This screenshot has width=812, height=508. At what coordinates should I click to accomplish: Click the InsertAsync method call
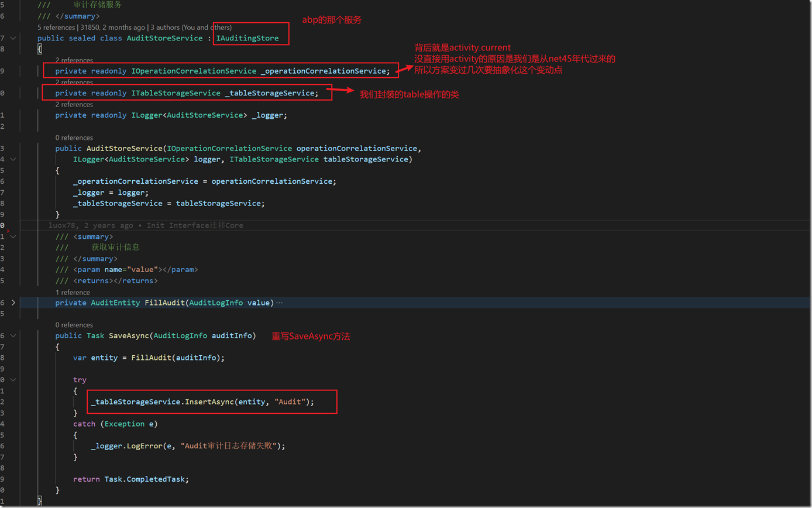pos(209,402)
